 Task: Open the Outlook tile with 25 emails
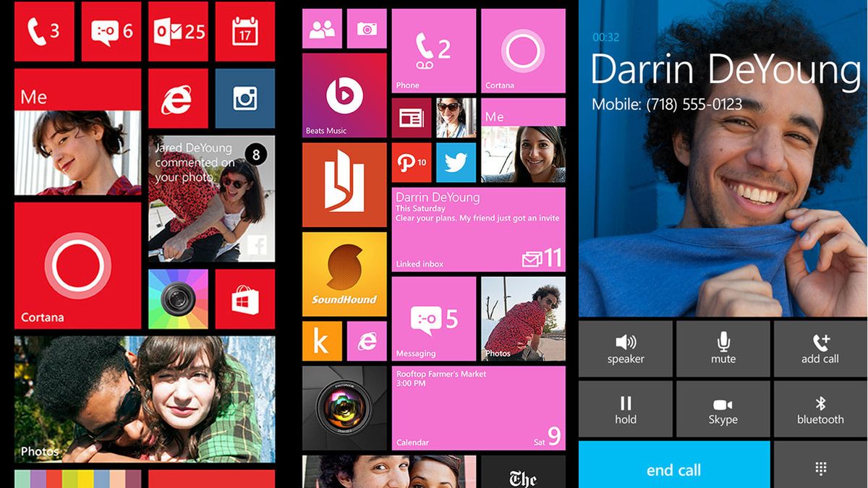[x=178, y=31]
